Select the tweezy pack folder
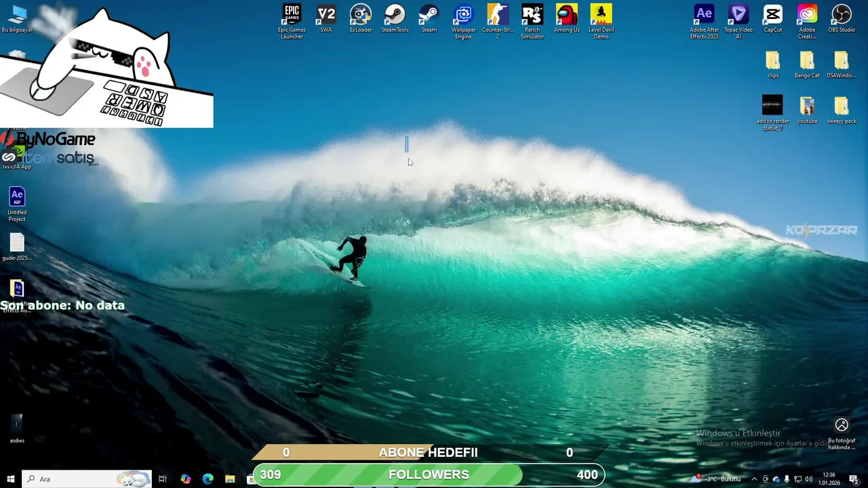 842,110
